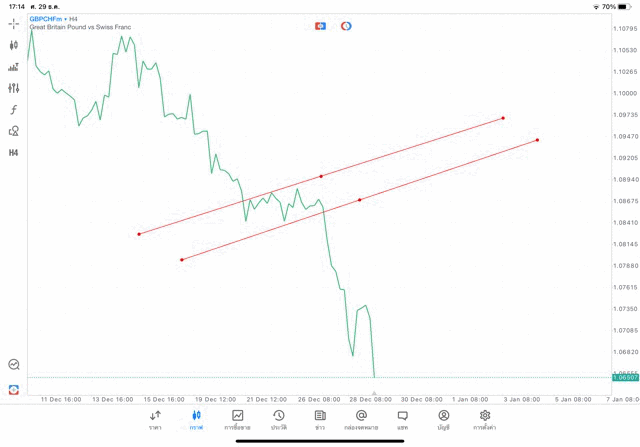Tap the magnifier chart icon at lower left
640x447 pixels.
tap(14, 365)
